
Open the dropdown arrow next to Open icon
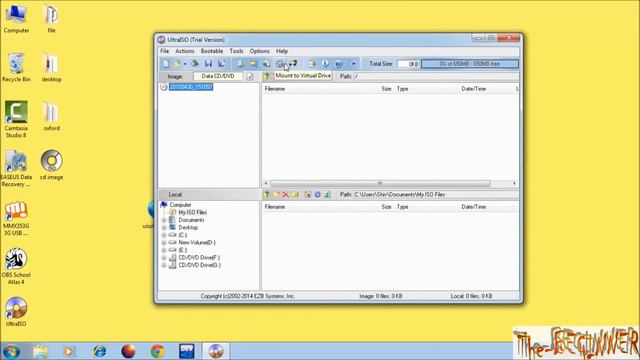tap(184, 64)
